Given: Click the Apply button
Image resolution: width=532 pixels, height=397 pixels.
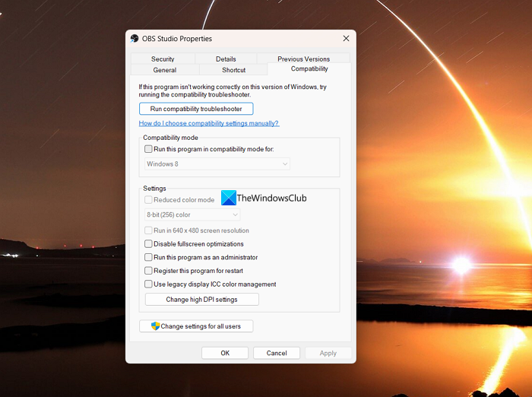Looking at the screenshot, I should [328, 353].
